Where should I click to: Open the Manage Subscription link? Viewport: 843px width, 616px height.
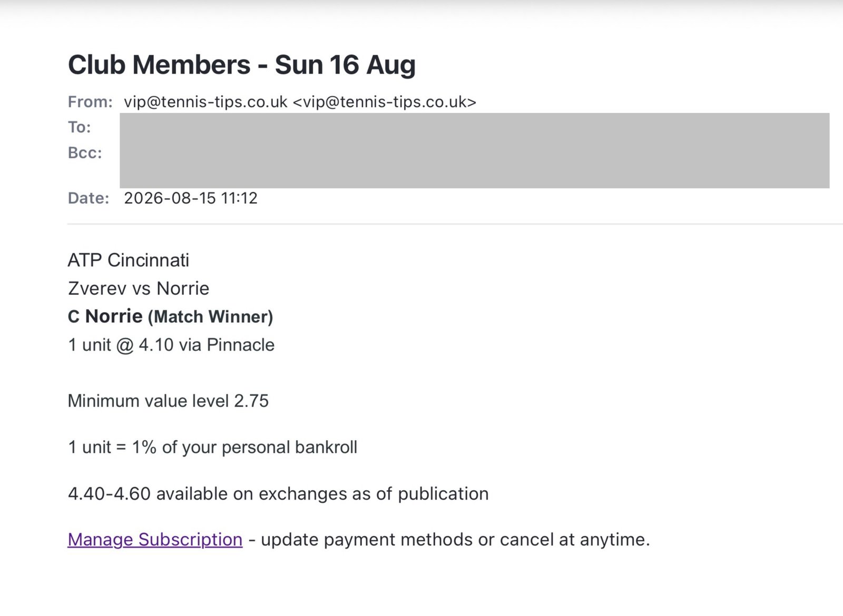(155, 539)
